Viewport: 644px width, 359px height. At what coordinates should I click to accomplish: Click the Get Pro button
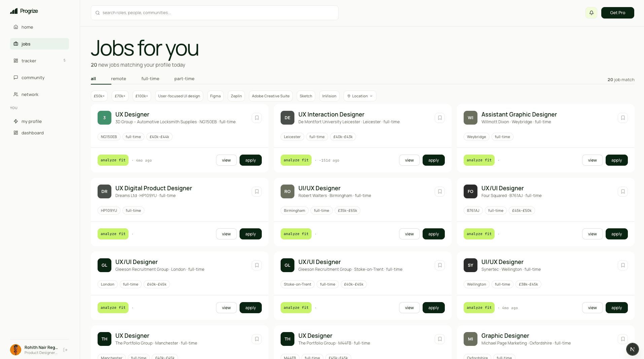click(617, 13)
